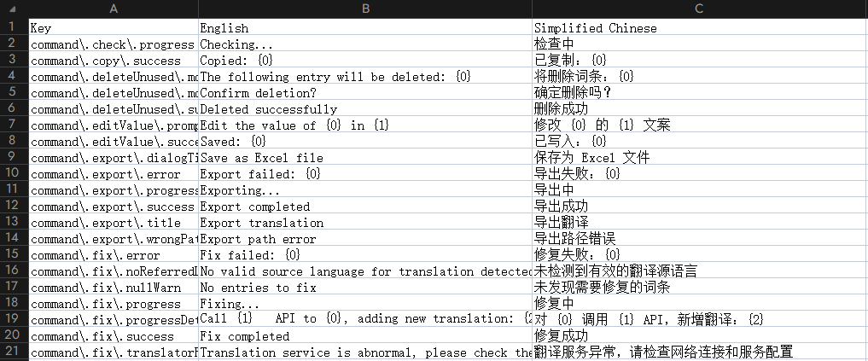Click the 'Simplified Chinese' header cell

700,27
